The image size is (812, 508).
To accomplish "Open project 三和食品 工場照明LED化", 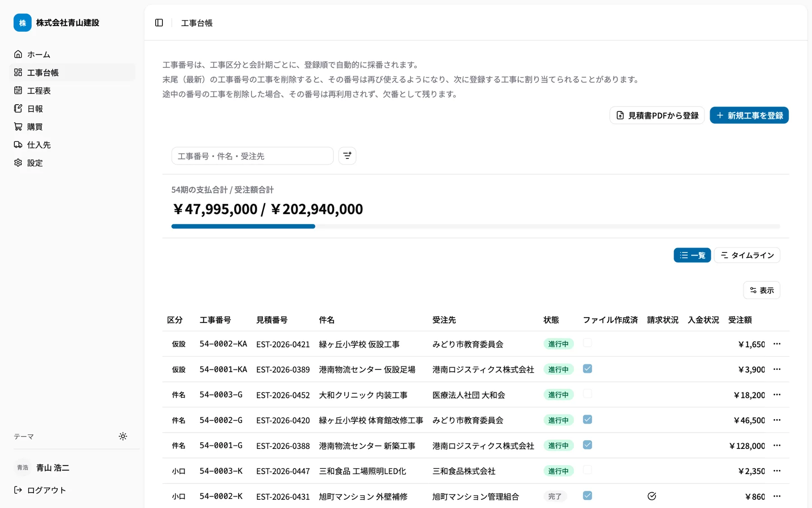I will pos(362,471).
